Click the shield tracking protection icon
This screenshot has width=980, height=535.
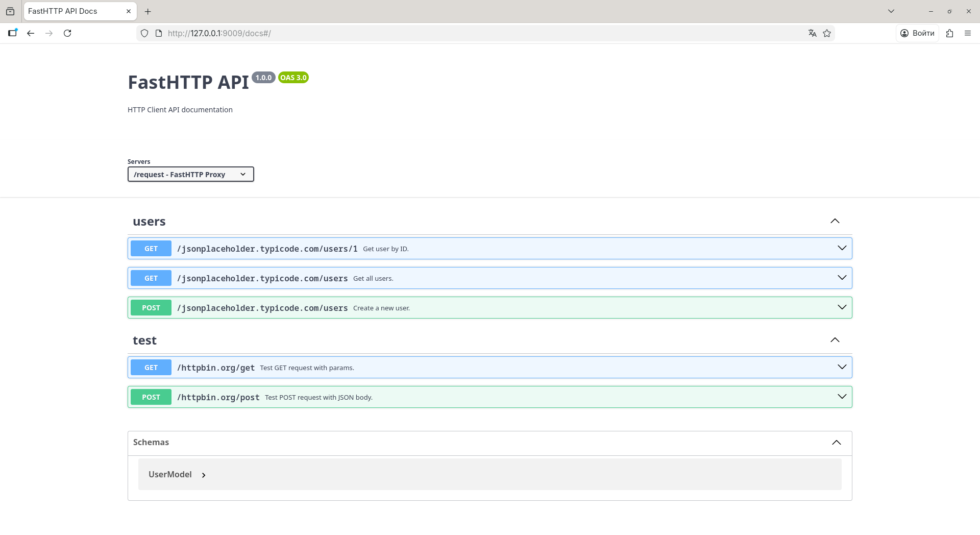pos(144,33)
